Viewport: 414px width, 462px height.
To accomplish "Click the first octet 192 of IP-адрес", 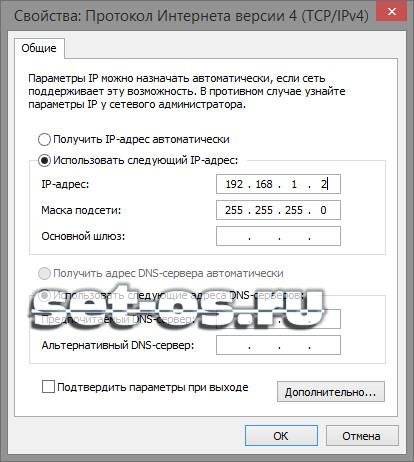I will (x=234, y=184).
